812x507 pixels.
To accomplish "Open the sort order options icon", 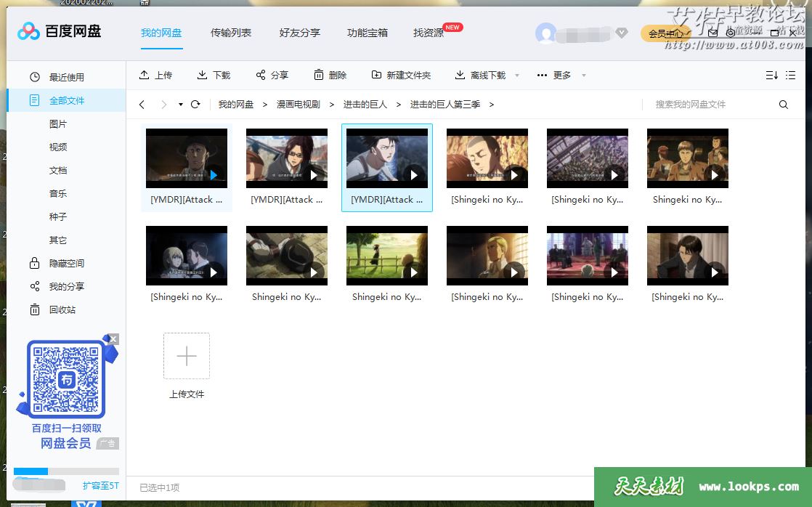I will point(771,76).
